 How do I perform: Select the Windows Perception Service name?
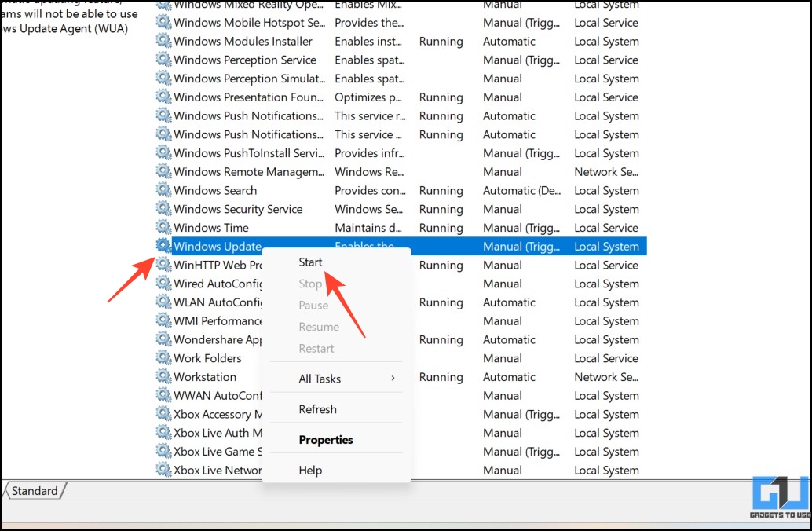click(x=244, y=60)
